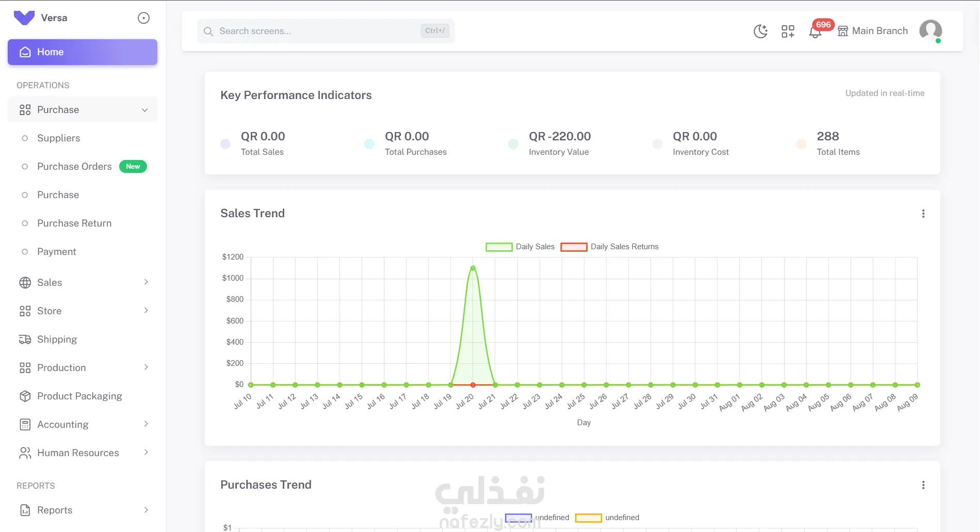
Task: Toggle sidebar pin circle next to Versa
Action: click(143, 18)
